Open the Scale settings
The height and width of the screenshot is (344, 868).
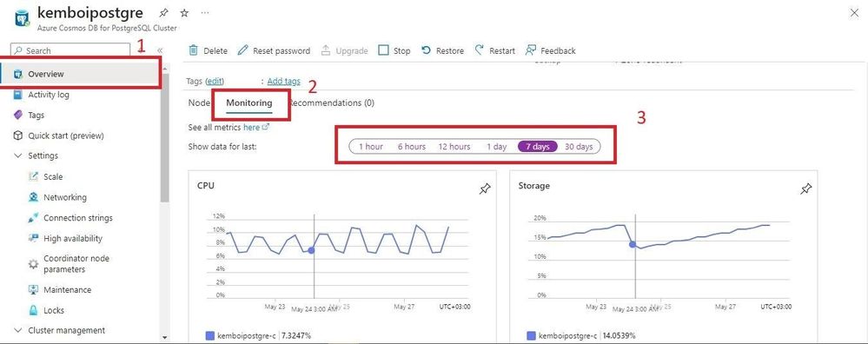tap(53, 177)
